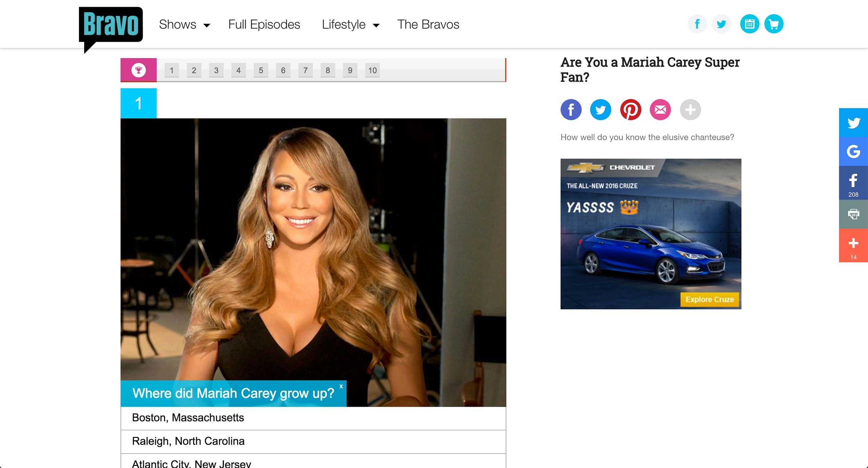Image resolution: width=868 pixels, height=468 pixels.
Task: Choose Atlantic City, New Jersey answer
Action: pos(191,463)
